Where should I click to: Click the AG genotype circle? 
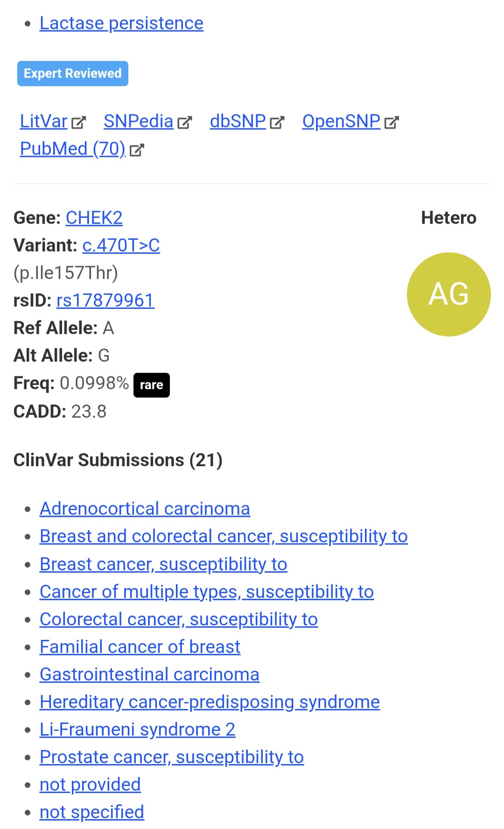click(448, 295)
